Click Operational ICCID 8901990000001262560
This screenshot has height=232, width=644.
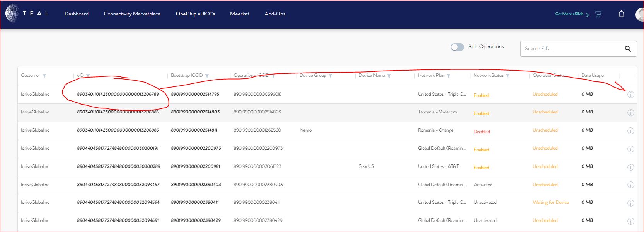pyautogui.click(x=257, y=130)
